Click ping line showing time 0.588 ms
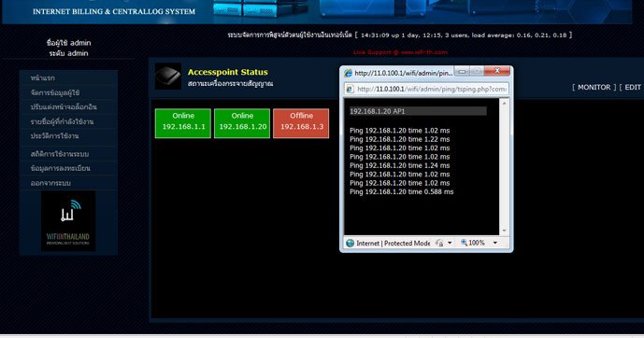 (402, 192)
